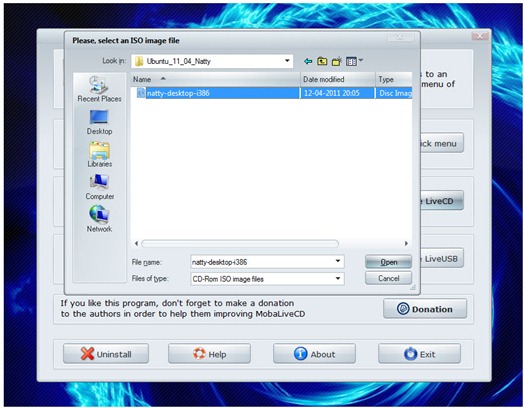
Task: Open Computer in the places bar
Action: [99, 187]
